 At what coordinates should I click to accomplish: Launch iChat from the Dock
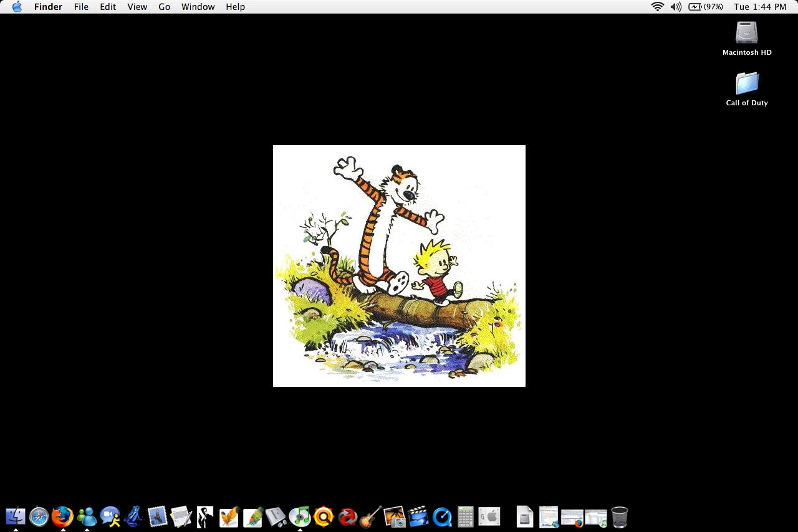(x=110, y=516)
